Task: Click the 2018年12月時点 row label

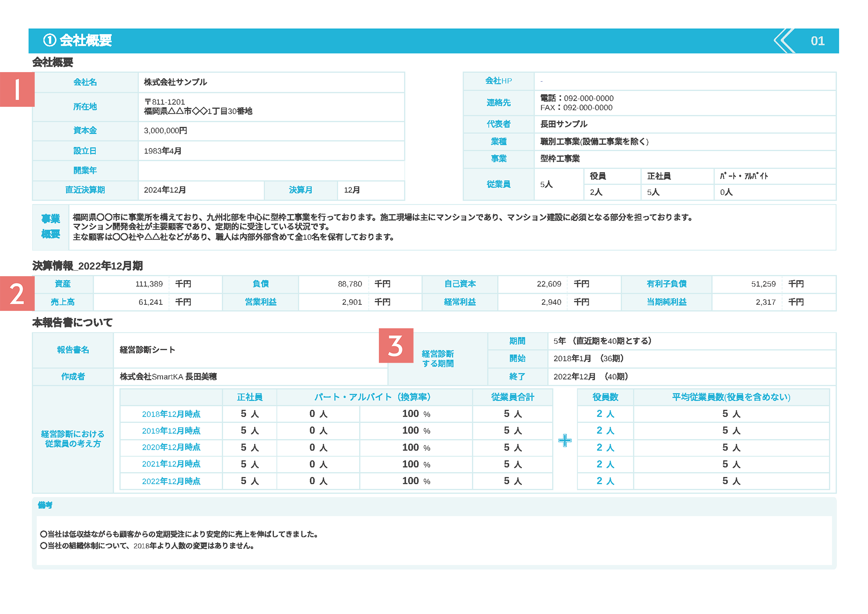Action: (x=171, y=414)
